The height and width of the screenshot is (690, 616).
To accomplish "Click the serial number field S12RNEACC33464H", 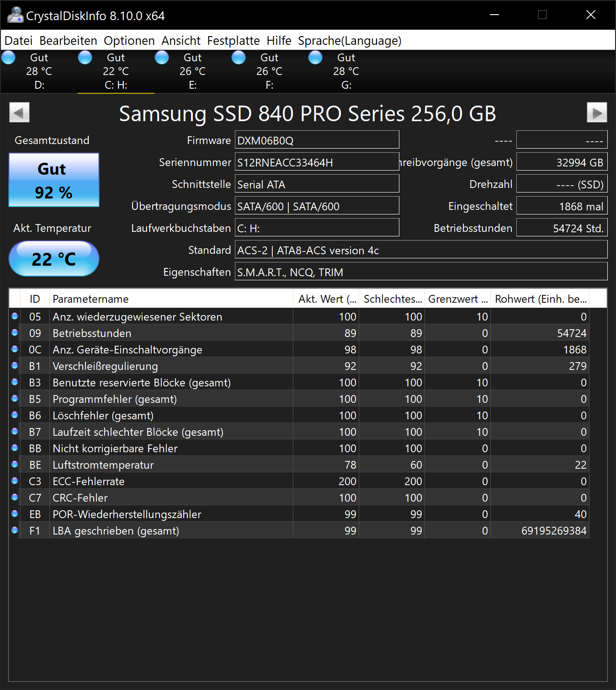I will 317,162.
